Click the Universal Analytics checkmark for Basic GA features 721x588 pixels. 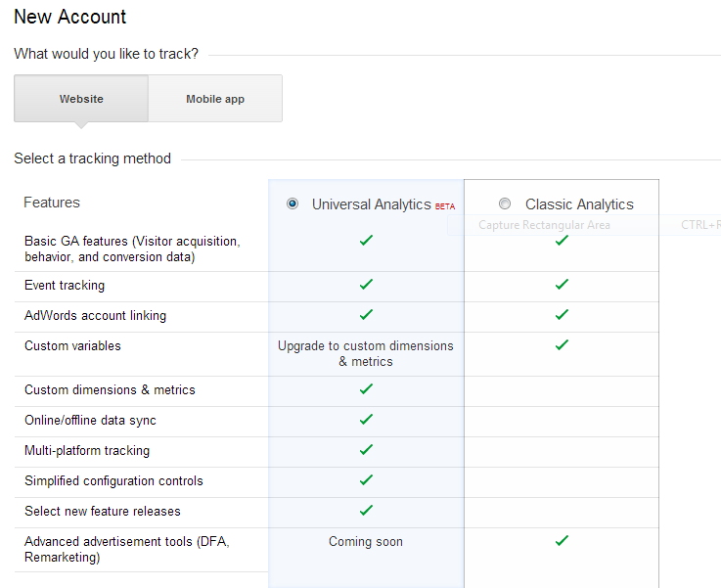(x=366, y=240)
